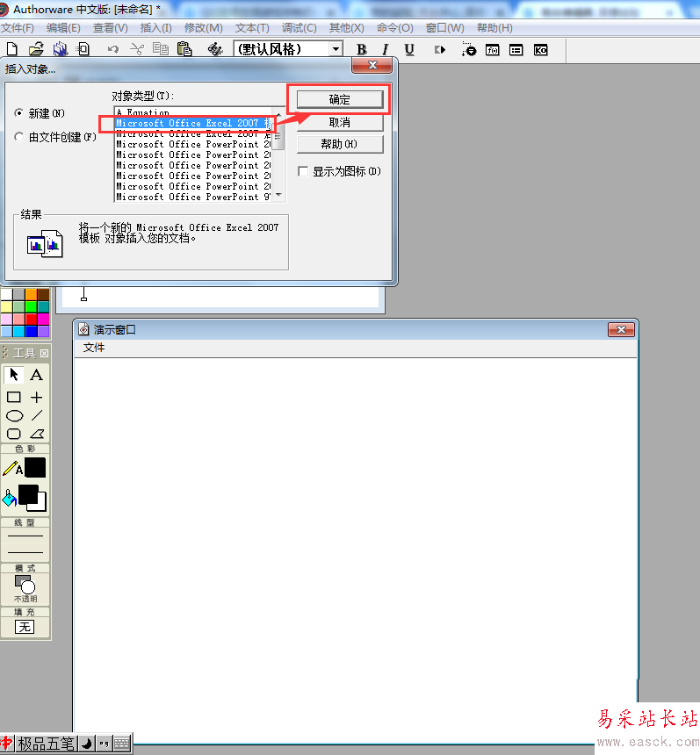Pick the red color swatch

pos(32,319)
